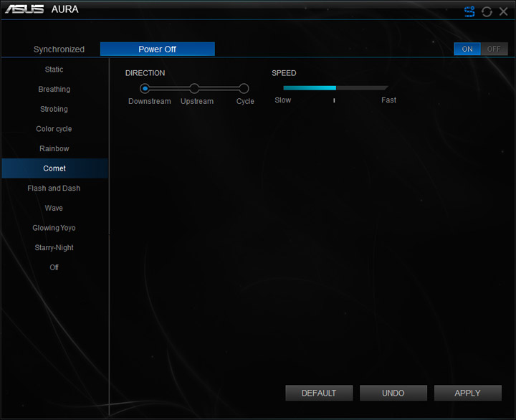Choose the Color cycle effect
Image resolution: width=516 pixels, height=420 pixels.
[x=54, y=129]
